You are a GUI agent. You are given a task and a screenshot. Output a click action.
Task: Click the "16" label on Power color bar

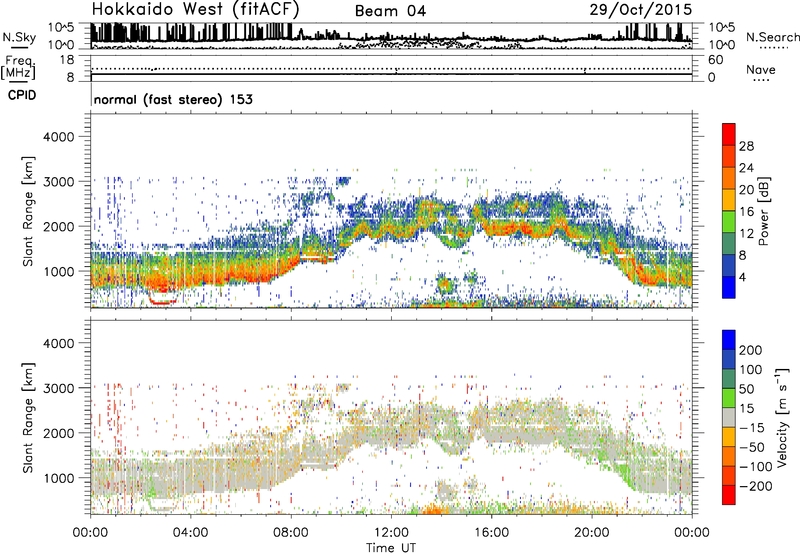pyautogui.click(x=746, y=212)
